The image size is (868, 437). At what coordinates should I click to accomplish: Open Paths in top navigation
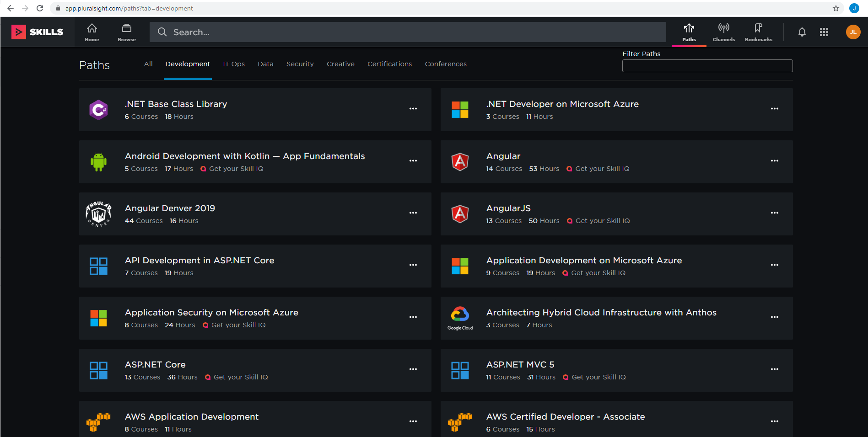coord(689,32)
